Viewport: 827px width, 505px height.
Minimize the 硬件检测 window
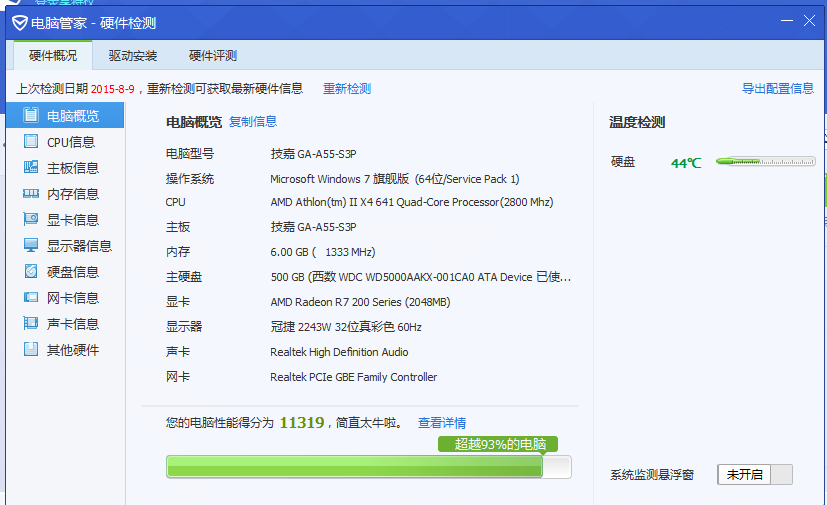click(x=787, y=21)
